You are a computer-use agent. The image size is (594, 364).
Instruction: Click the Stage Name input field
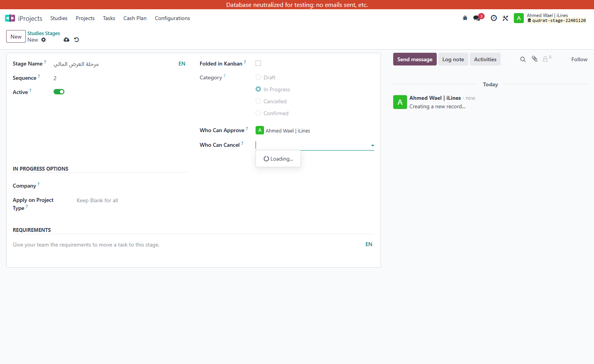114,64
